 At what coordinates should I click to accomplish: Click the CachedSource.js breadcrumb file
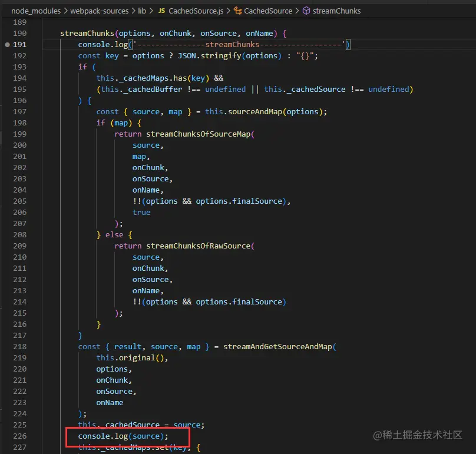pos(196,11)
